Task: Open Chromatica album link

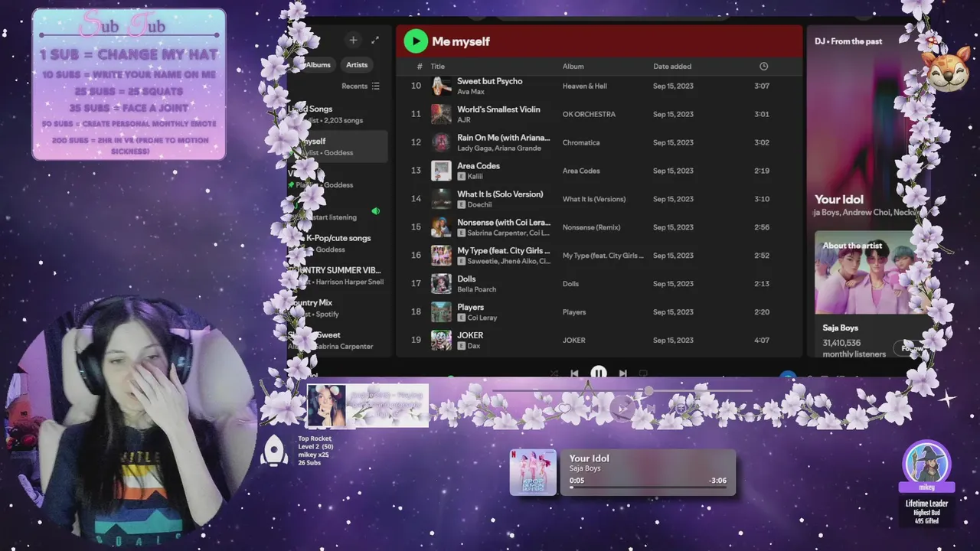Action: (581, 143)
